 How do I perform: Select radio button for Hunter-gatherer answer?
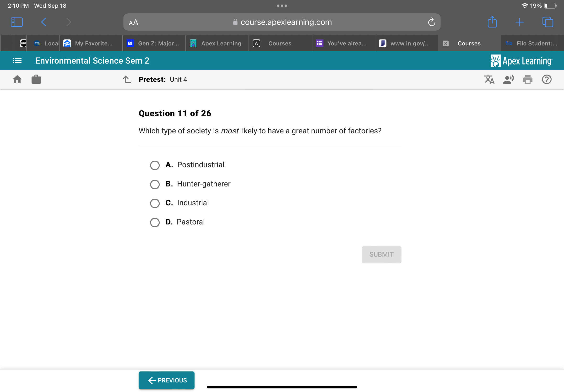(155, 184)
